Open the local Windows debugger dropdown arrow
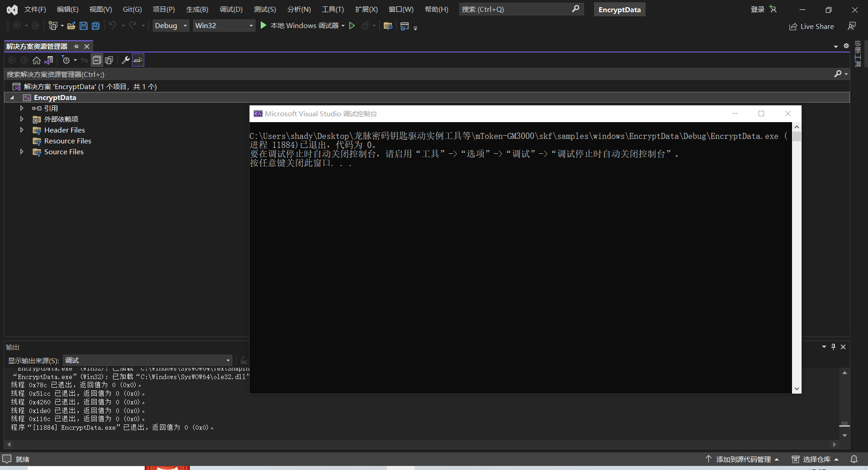868x470 pixels. pyautogui.click(x=343, y=26)
